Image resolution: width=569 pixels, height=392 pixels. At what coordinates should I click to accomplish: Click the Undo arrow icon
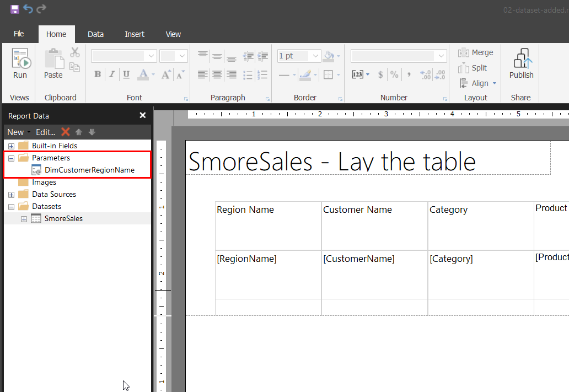[28, 9]
